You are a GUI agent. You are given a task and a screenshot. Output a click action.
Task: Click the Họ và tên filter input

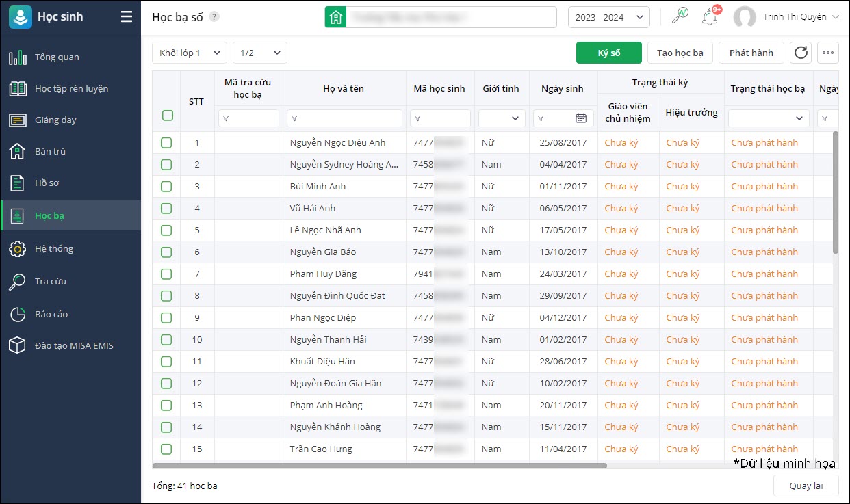pos(344,118)
